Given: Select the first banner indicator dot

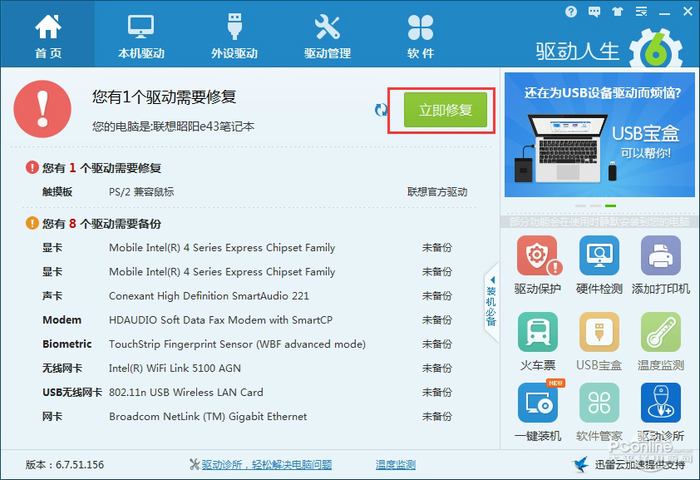Looking at the screenshot, I should click(580, 206).
